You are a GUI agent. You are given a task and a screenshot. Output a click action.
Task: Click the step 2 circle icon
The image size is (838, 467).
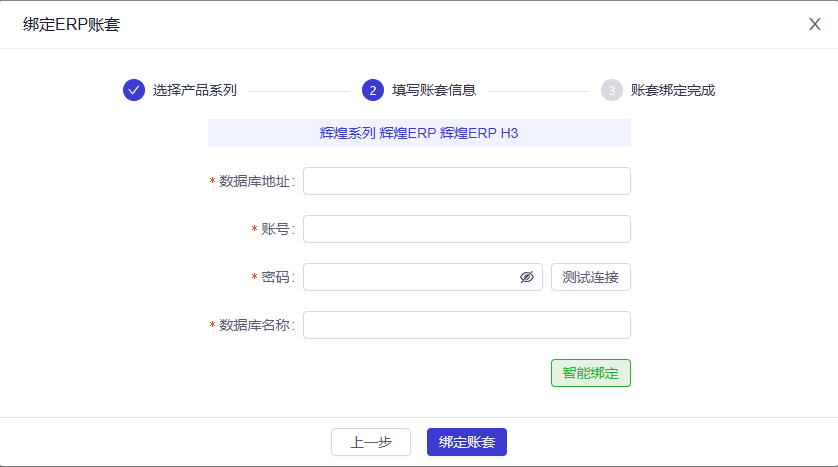click(373, 90)
